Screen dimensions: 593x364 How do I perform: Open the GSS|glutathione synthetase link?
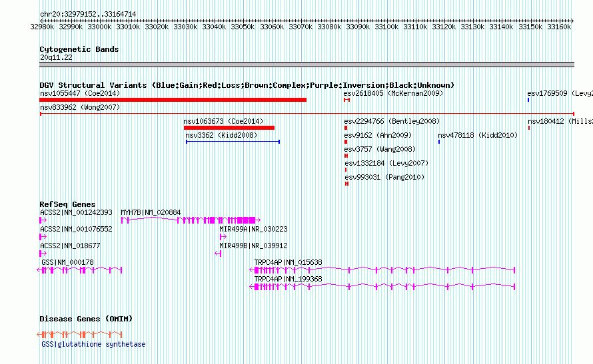coord(93,344)
